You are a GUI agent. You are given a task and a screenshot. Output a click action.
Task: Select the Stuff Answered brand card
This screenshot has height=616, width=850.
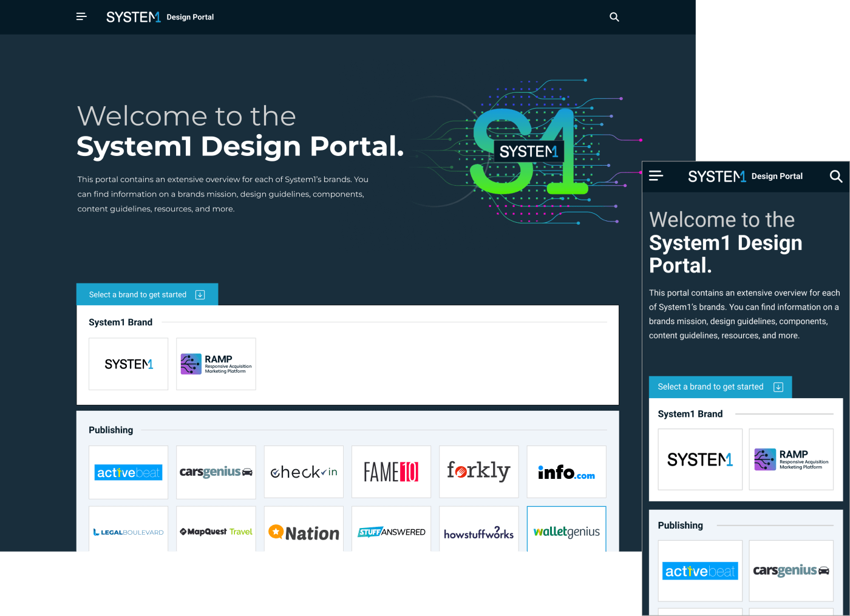tap(391, 529)
